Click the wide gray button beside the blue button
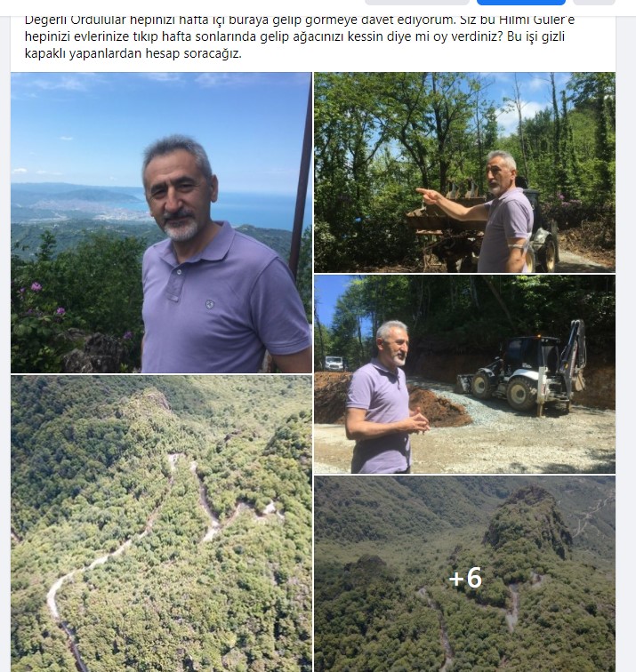Screen dimensions: 636x672 coord(417,2)
